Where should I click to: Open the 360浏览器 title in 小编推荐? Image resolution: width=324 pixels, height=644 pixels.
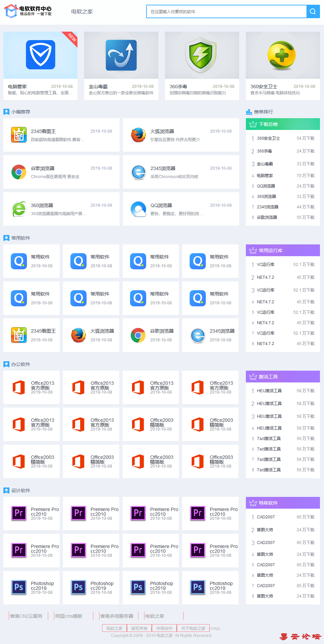click(x=42, y=205)
